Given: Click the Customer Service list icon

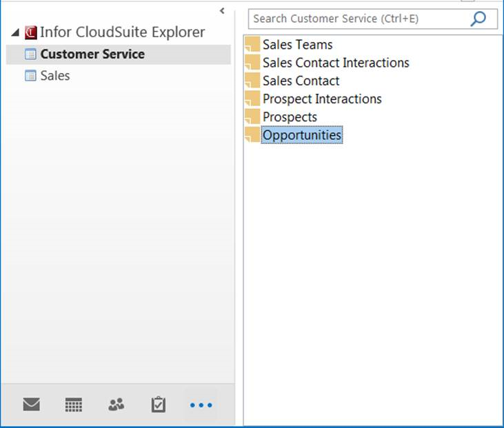Looking at the screenshot, I should coord(30,54).
